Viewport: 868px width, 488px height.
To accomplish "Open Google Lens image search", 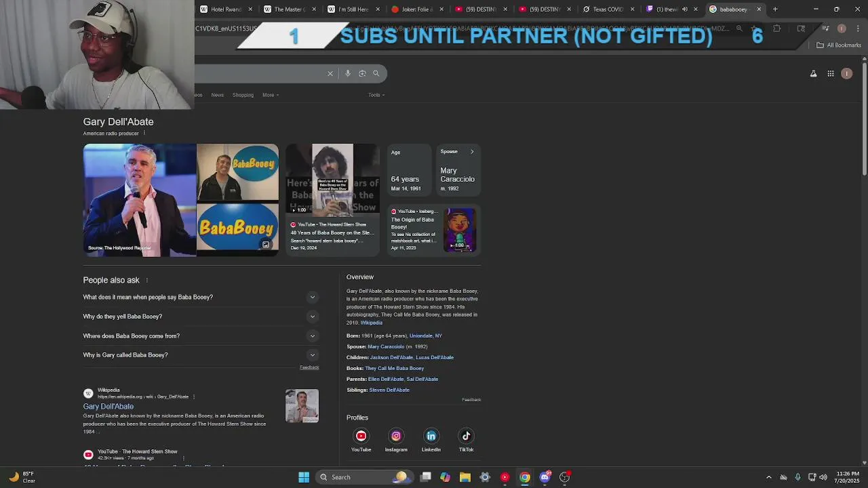I will pyautogui.click(x=362, y=73).
